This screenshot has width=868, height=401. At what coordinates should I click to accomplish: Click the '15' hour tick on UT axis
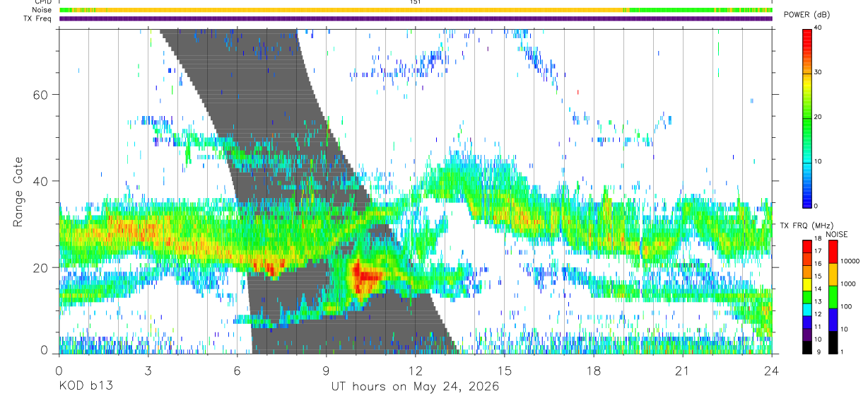click(x=505, y=370)
